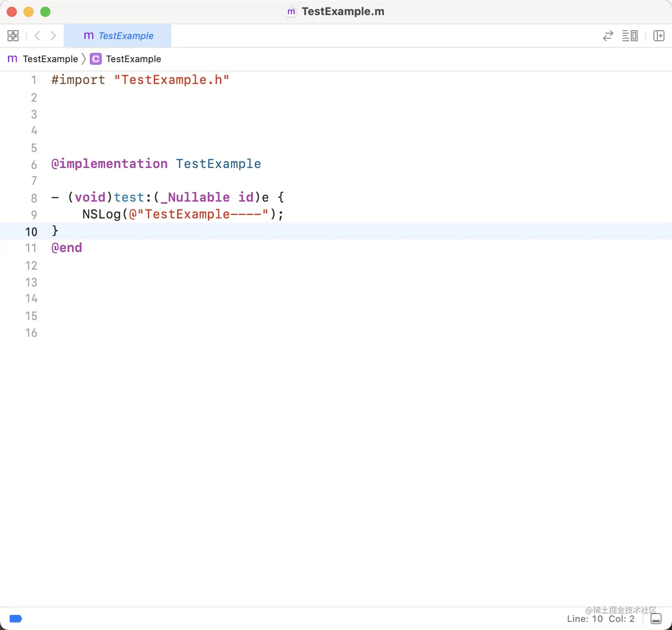The image size is (672, 630).
Task: Click the @"TestExample----" string literal
Action: click(x=199, y=214)
